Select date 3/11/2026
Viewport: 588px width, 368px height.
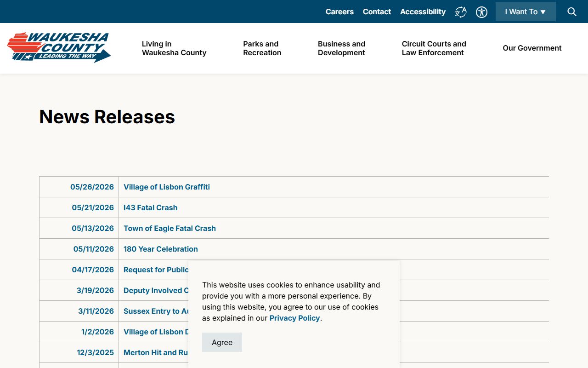[96, 311]
